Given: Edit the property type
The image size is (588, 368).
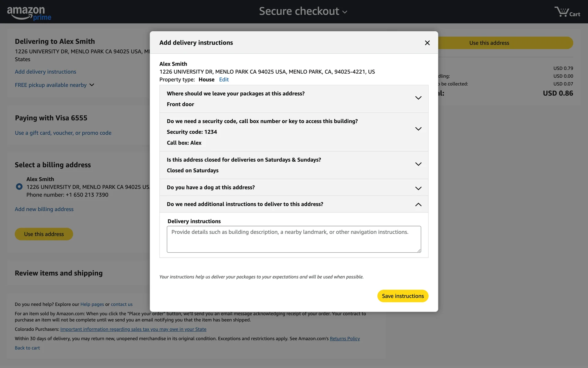Looking at the screenshot, I should pos(224,80).
